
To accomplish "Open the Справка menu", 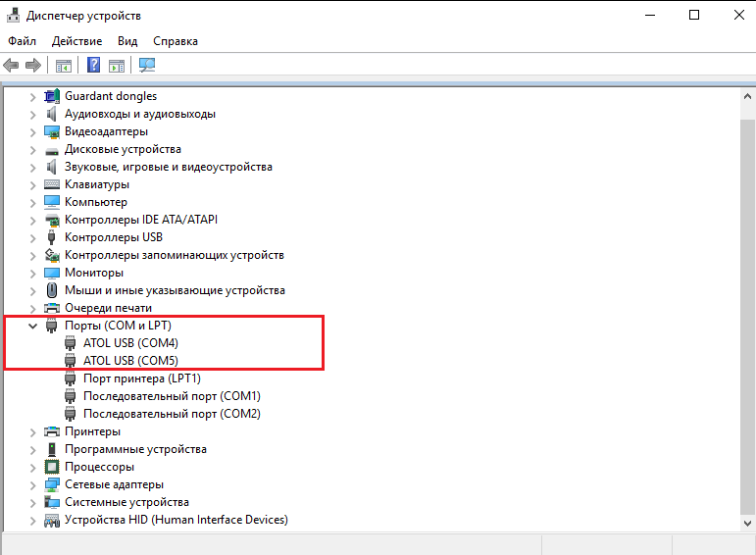I will coord(176,41).
